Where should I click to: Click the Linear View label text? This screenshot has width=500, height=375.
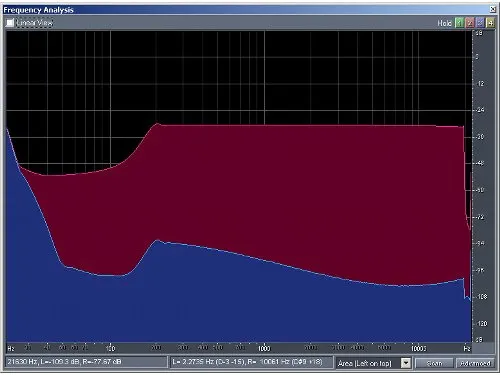[35, 23]
